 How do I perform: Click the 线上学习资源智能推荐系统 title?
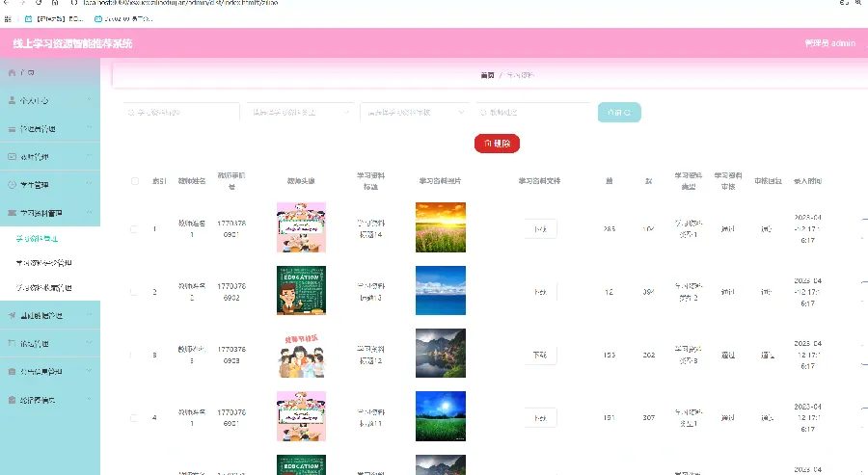(72, 43)
